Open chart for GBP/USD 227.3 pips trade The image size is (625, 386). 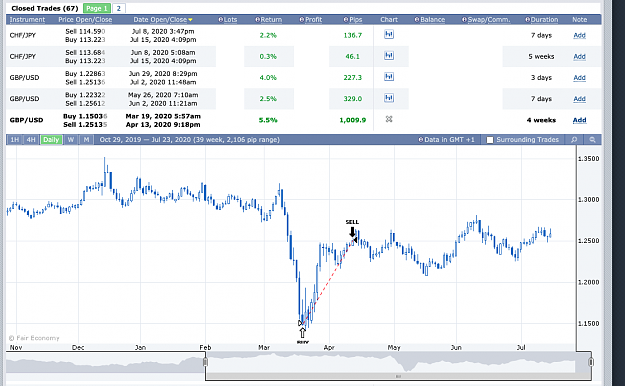coord(389,77)
